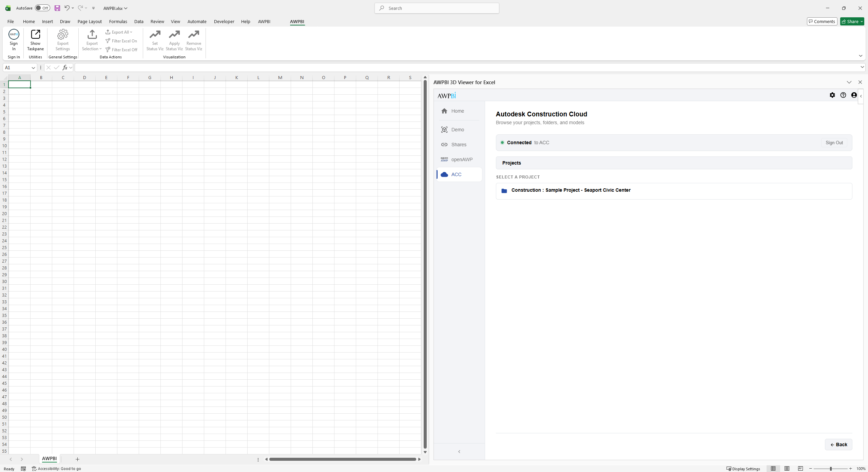Switch to the Data ribbon tab
868x472 pixels.
pyautogui.click(x=139, y=21)
